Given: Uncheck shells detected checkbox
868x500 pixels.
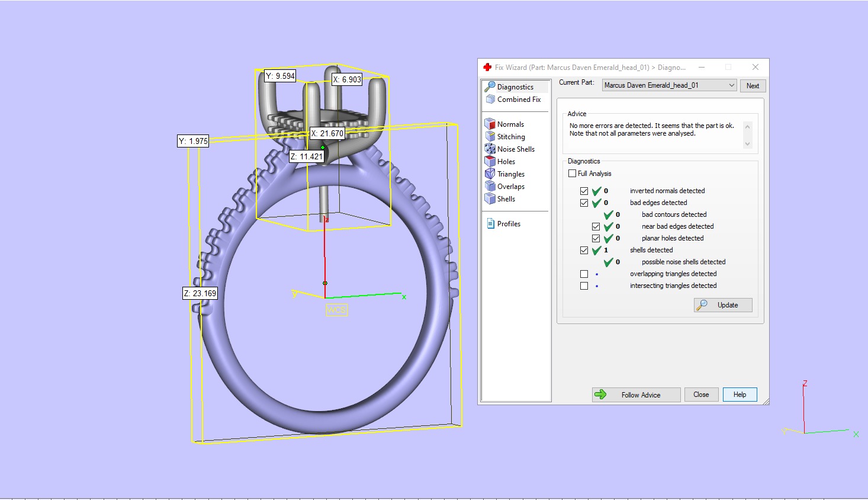Looking at the screenshot, I should click(x=584, y=250).
